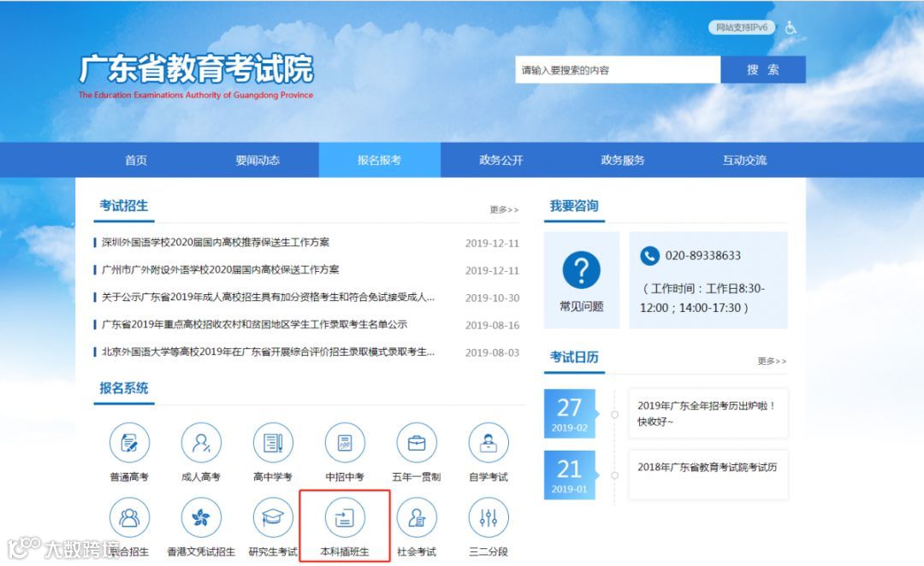This screenshot has height=566, width=924.
Task: Click the phone number 020-89338633
Action: pos(703,256)
